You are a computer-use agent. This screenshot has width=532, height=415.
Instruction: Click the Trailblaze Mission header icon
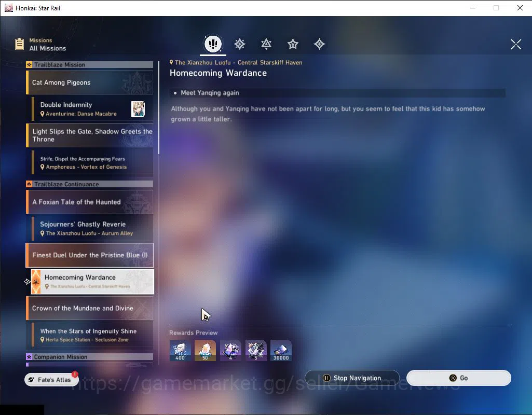click(x=29, y=64)
